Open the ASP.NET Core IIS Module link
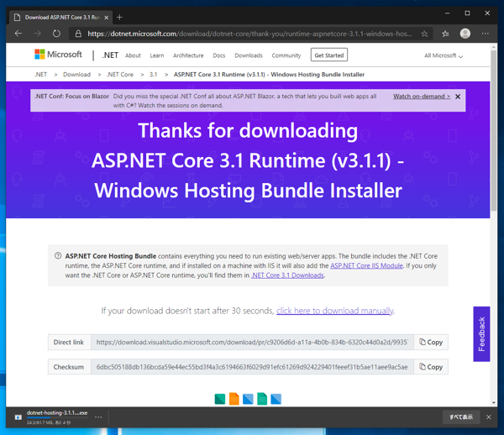Viewport: 504px width, 435px height. point(366,265)
